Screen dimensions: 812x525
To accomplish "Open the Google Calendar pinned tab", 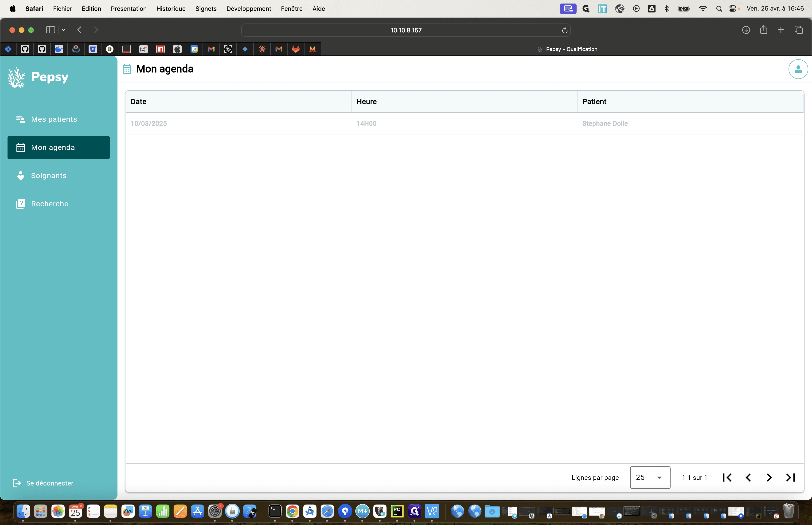I will (194, 49).
